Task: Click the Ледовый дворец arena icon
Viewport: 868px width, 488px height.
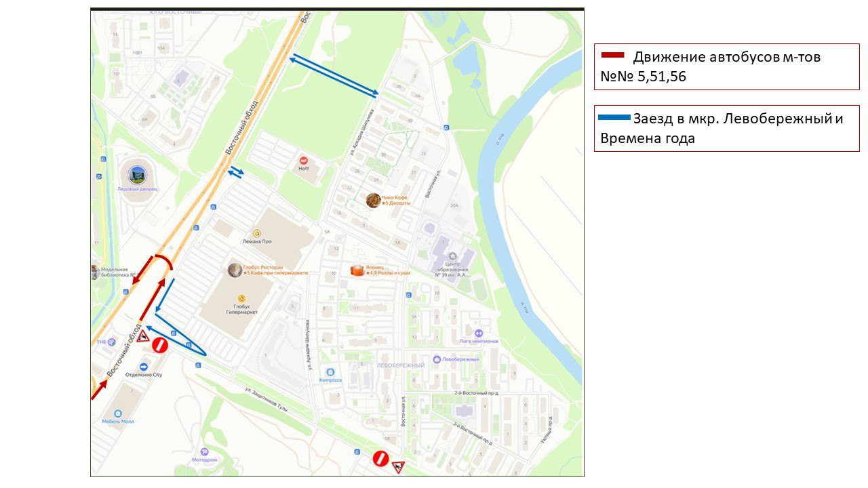Action: tap(137, 174)
